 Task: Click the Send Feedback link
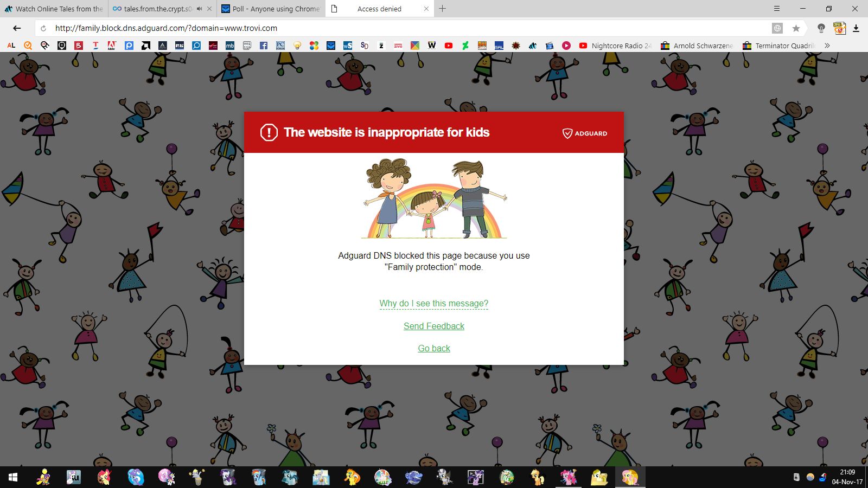coord(434,326)
